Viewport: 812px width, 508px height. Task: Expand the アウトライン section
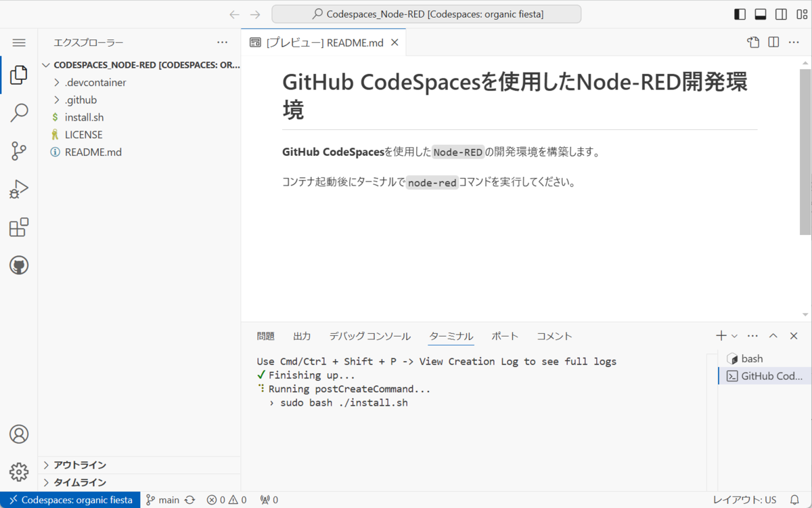click(139, 465)
